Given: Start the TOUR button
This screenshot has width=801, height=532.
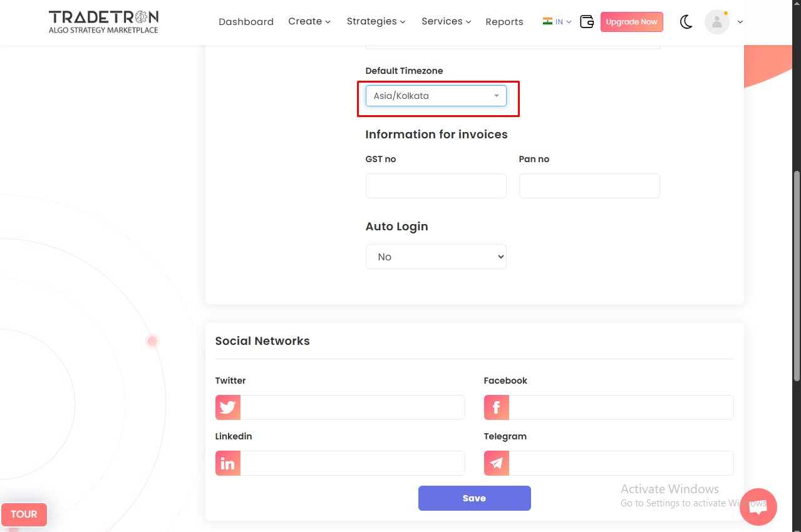Looking at the screenshot, I should tap(24, 514).
